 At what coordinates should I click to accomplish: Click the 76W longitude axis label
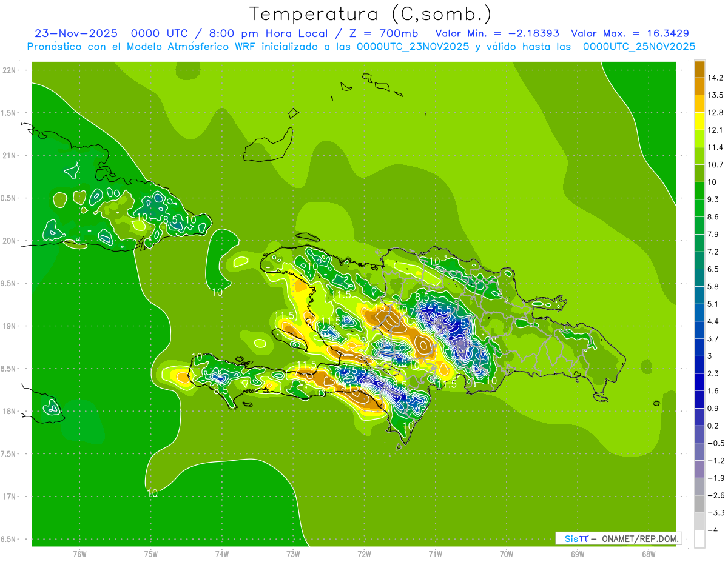click(x=79, y=554)
